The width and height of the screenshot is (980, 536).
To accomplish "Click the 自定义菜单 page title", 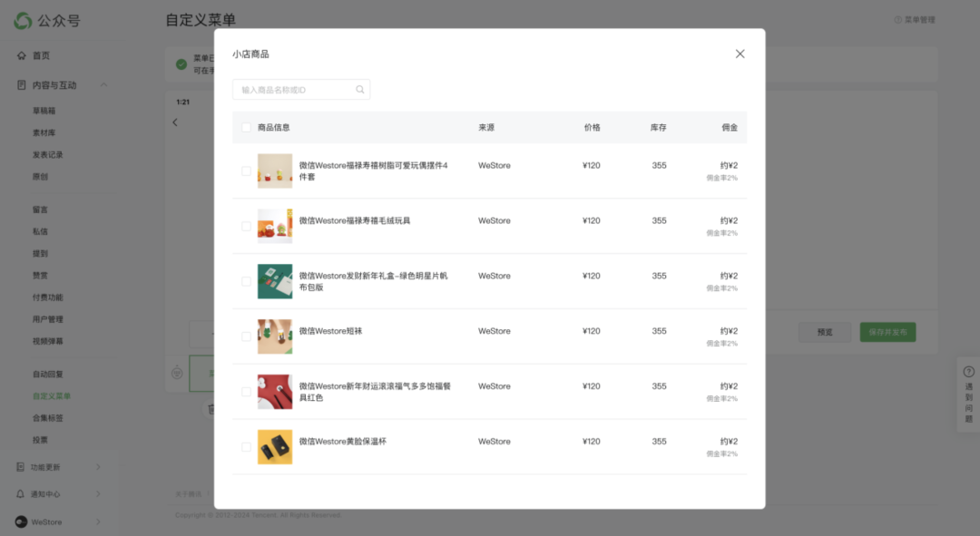I will pos(201,20).
